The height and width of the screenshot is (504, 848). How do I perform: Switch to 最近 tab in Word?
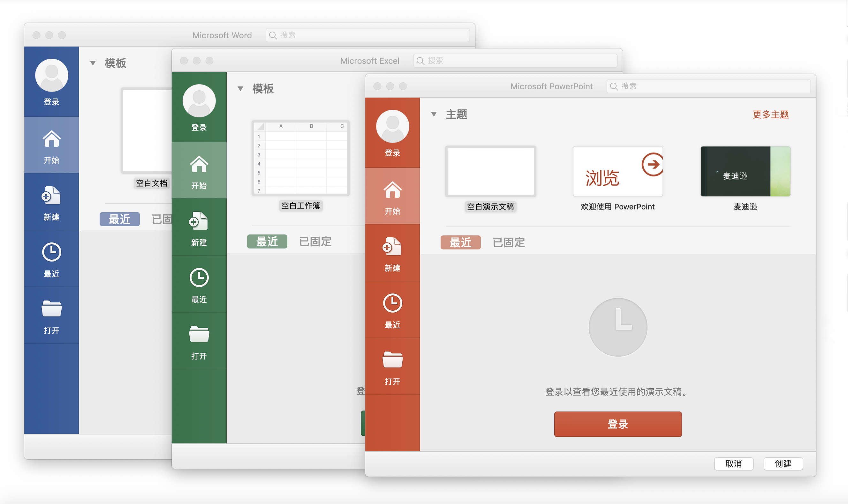pyautogui.click(x=120, y=219)
